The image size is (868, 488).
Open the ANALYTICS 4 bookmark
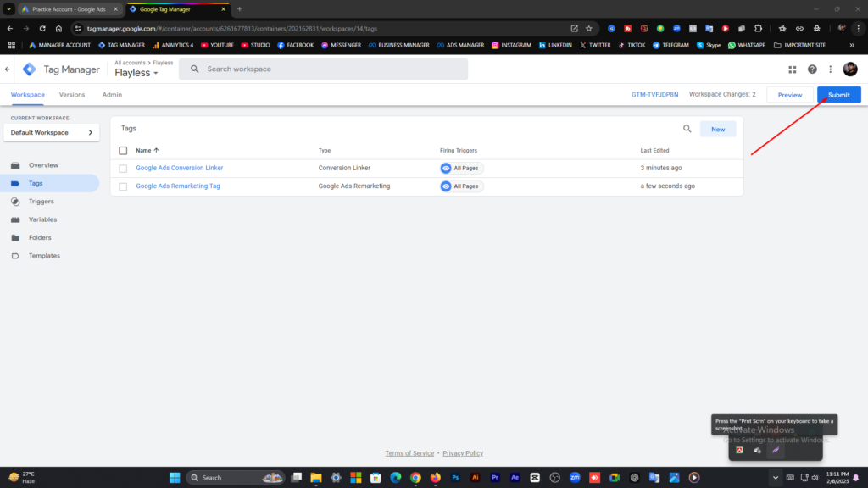[x=173, y=46]
